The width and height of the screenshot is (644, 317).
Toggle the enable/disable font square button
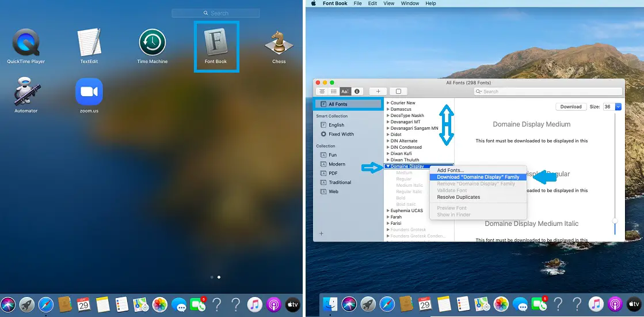tap(398, 91)
